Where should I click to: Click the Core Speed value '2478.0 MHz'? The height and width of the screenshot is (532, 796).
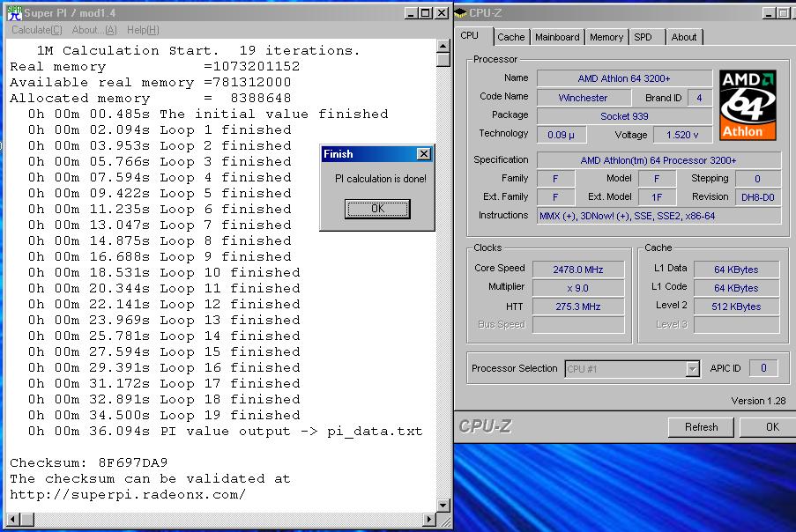tap(578, 270)
